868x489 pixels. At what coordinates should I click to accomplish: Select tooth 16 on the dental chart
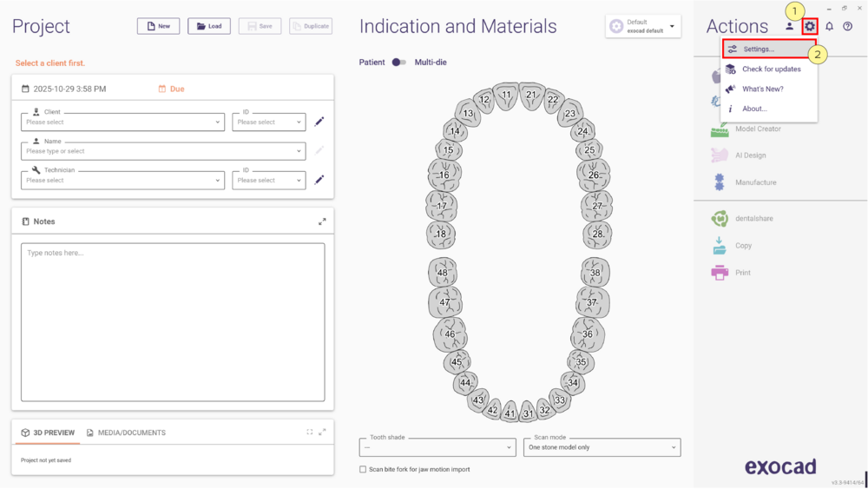(444, 175)
